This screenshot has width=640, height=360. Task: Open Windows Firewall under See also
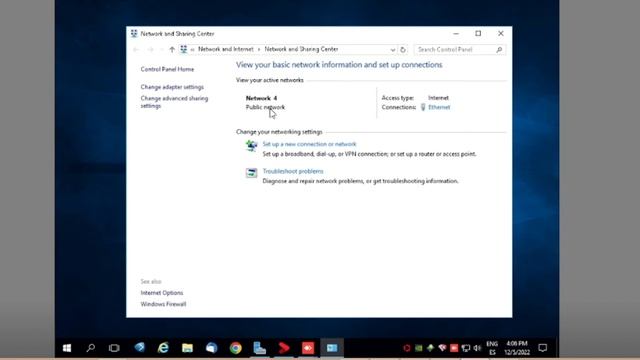163,304
